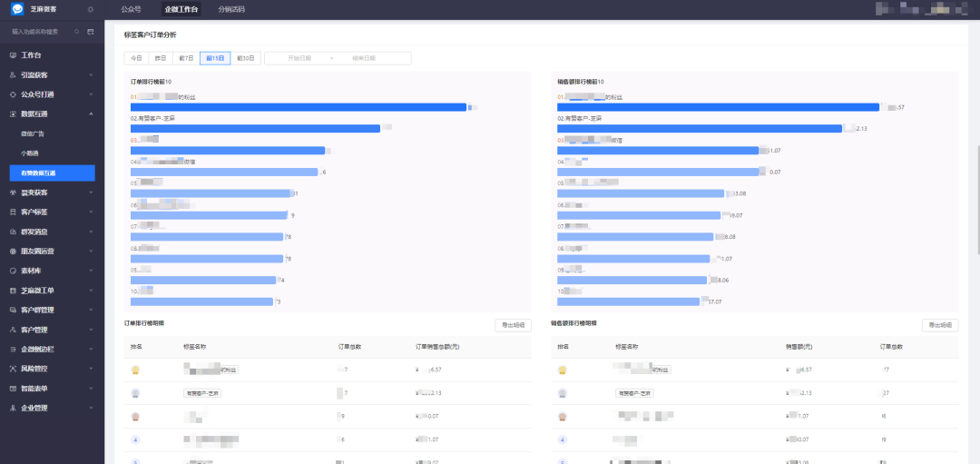Image resolution: width=980 pixels, height=464 pixels.
Task: Expand the 客户群管理 chevron
Action: tap(92, 311)
